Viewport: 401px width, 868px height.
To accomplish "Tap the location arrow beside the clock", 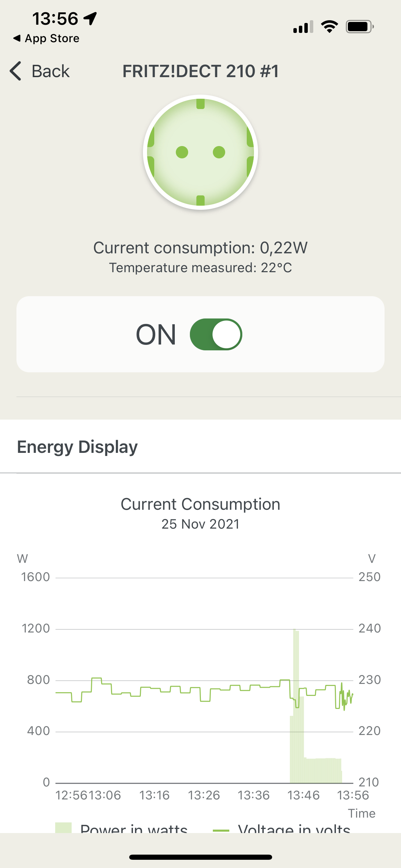I will pos(90,19).
